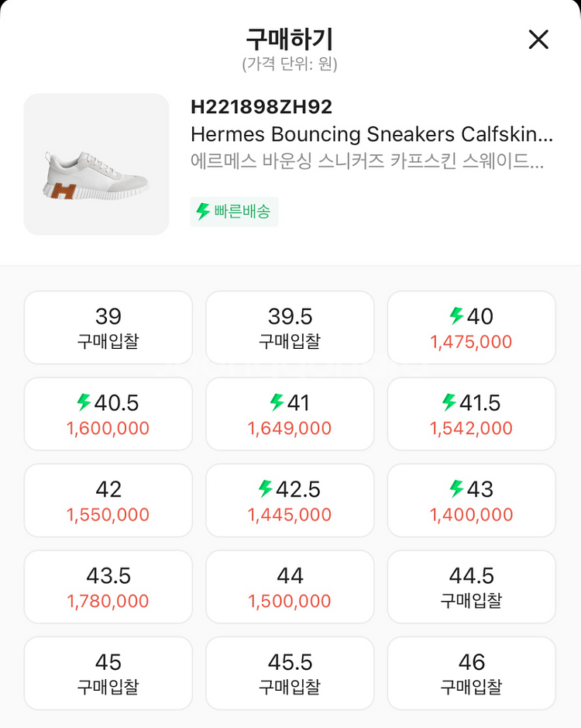The image size is (581, 728).
Task: Close the purchase sheet with X icon
Action: point(538,40)
